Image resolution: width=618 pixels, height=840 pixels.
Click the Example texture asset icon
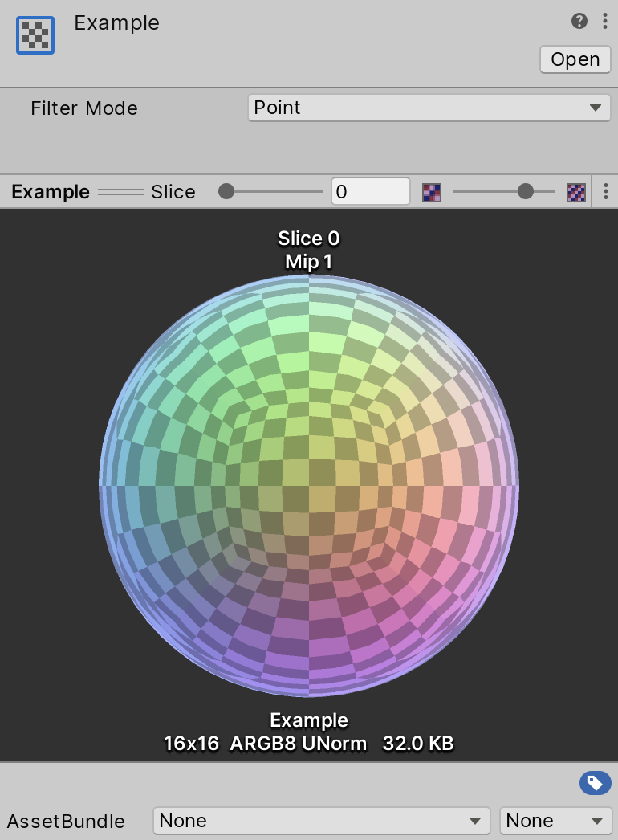(x=35, y=35)
